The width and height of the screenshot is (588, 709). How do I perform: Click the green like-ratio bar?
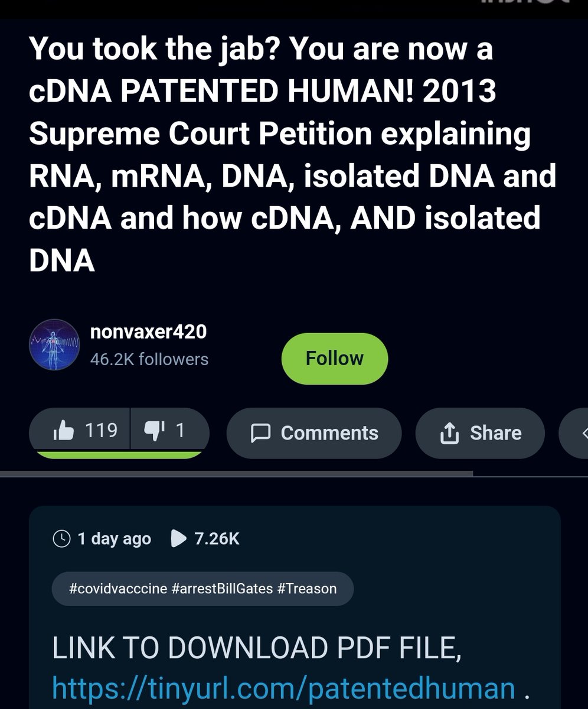pos(119,454)
